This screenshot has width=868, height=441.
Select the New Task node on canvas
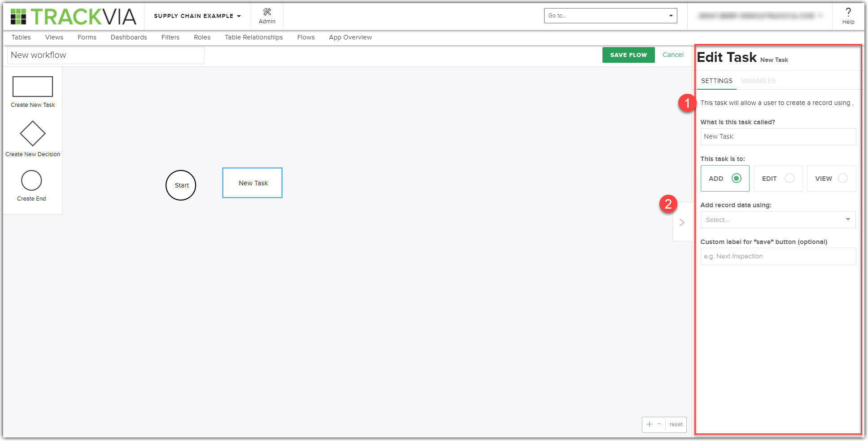(253, 183)
